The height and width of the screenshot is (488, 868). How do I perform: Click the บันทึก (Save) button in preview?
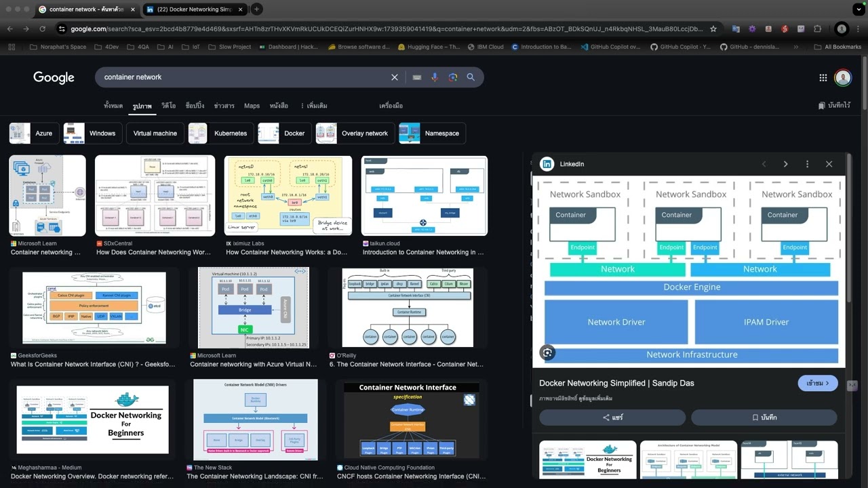point(764,418)
